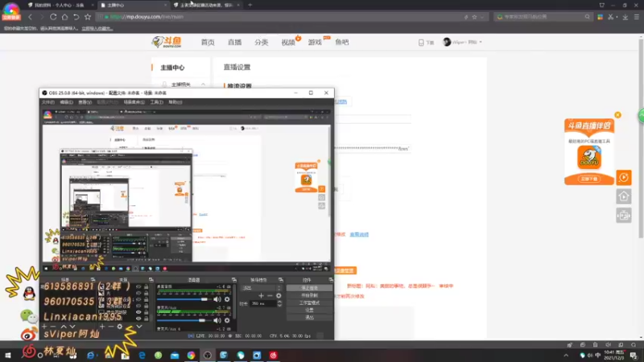The image size is (644, 362).
Task: Remove selected source with minus icon
Action: tap(110, 327)
